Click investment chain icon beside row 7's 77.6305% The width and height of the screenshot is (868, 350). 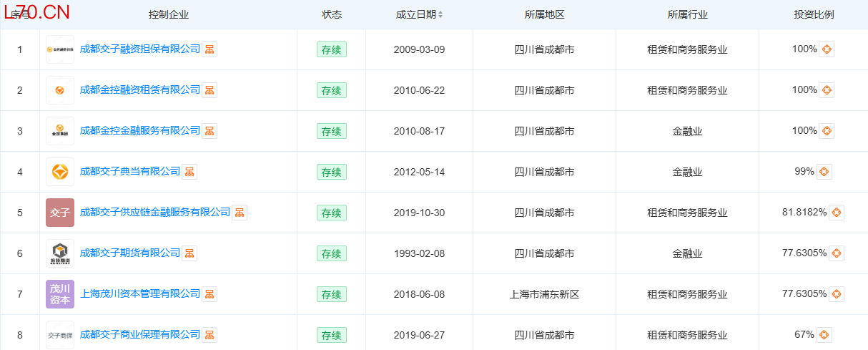click(x=837, y=294)
